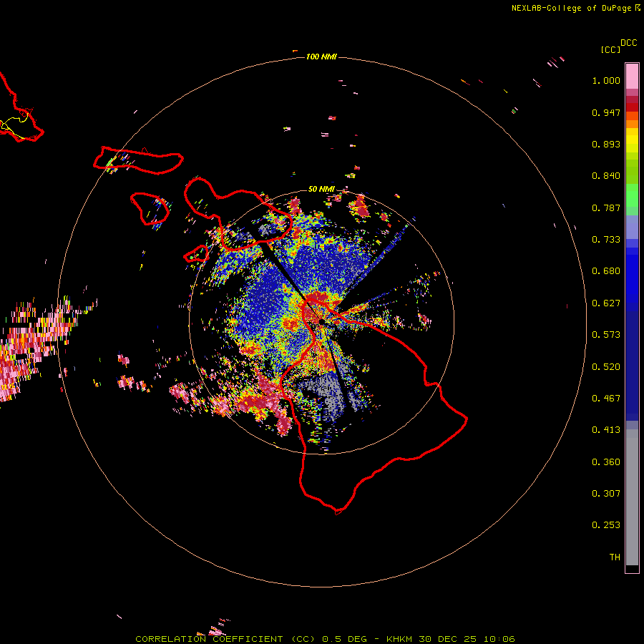Click the KHKM radar site identifier
644x644 pixels.
coord(399,639)
